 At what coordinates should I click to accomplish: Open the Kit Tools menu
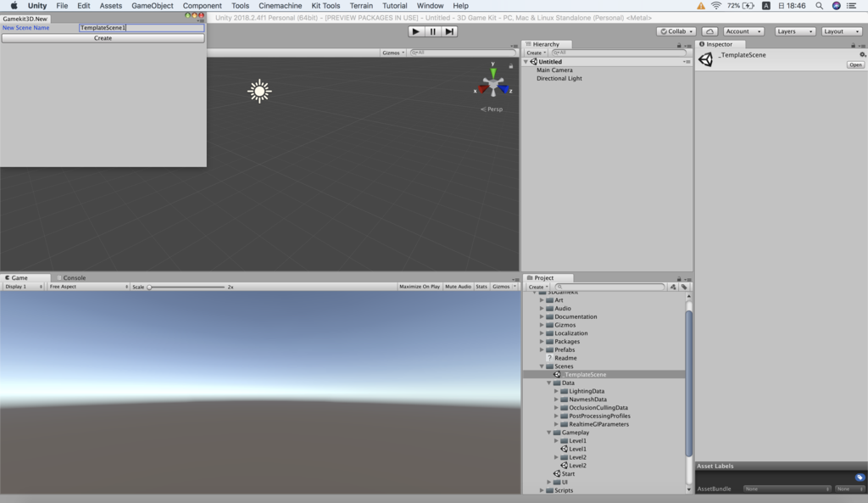325,6
